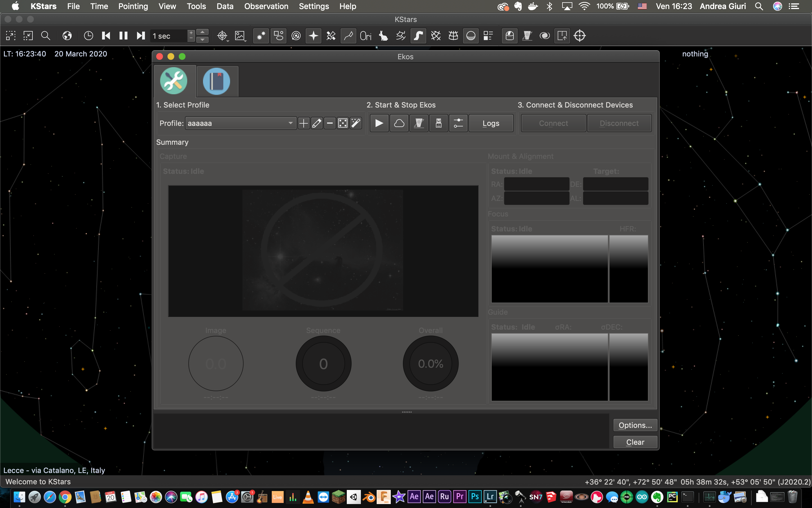Open Finder from the Dock

[19, 497]
